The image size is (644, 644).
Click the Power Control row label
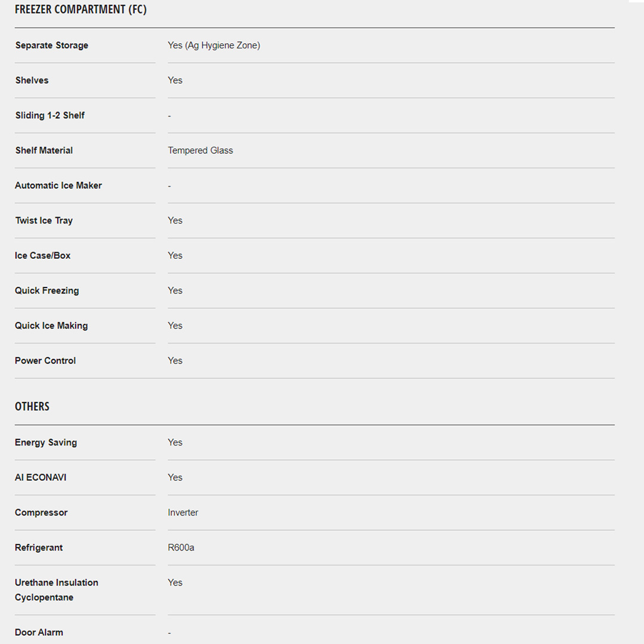pos(45,361)
